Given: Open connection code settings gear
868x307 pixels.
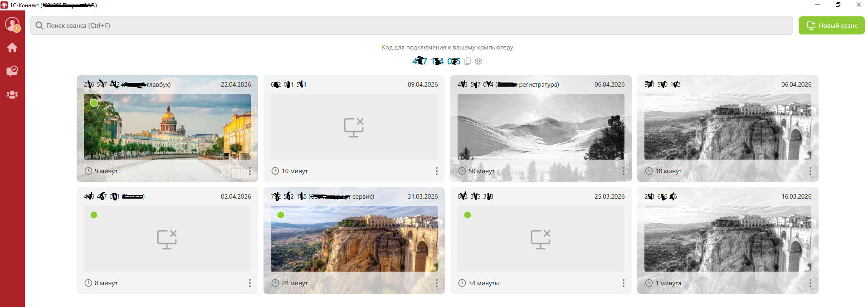Looking at the screenshot, I should click(478, 61).
